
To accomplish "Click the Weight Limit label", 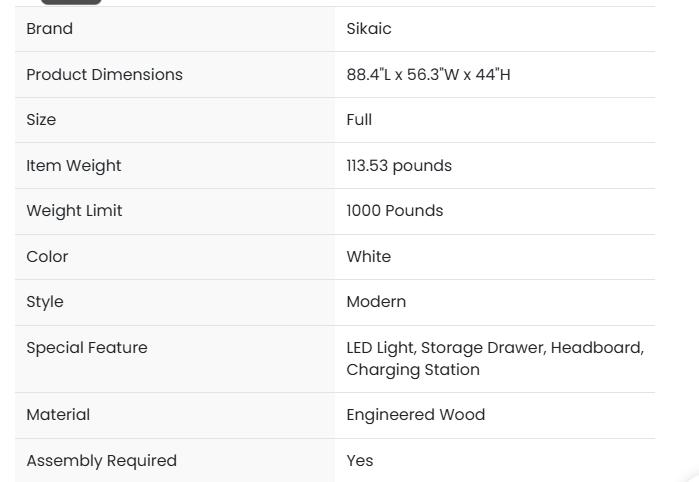I will tap(74, 211).
